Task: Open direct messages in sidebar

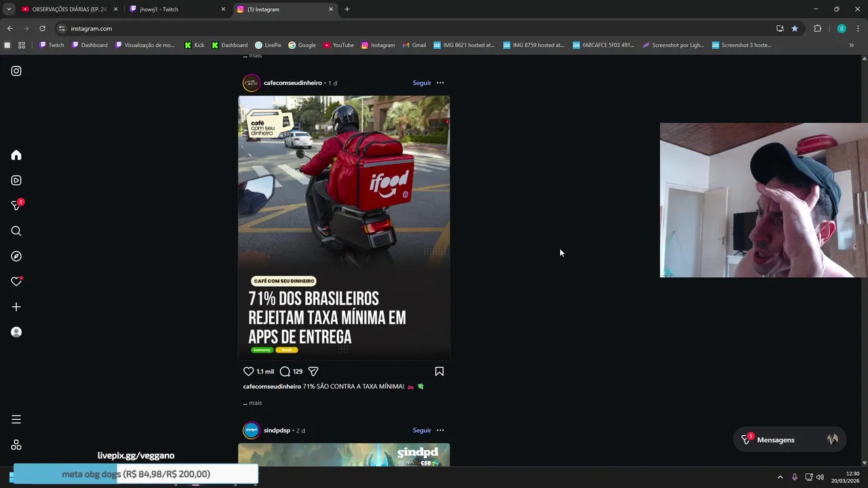Action: (16, 205)
